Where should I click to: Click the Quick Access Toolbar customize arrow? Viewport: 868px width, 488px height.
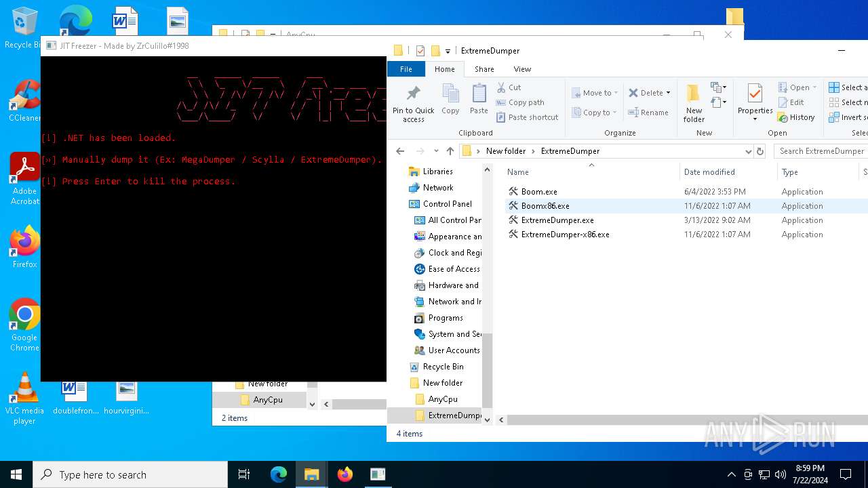click(x=448, y=52)
